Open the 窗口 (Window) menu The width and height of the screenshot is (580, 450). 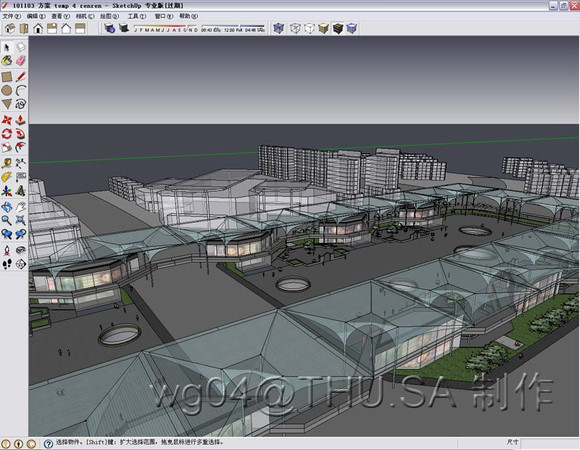[x=163, y=16]
